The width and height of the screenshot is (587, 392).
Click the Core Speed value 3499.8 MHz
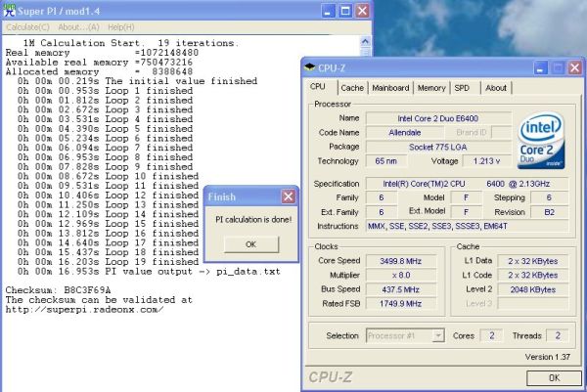tap(401, 261)
